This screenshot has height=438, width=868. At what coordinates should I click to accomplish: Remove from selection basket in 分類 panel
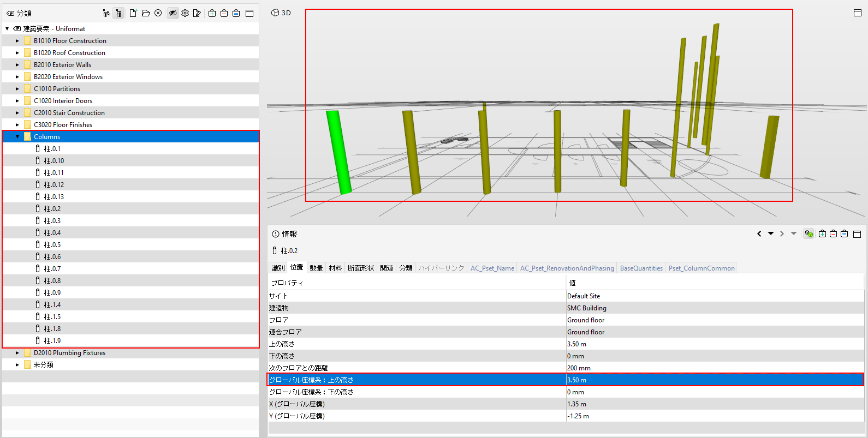[x=224, y=13]
